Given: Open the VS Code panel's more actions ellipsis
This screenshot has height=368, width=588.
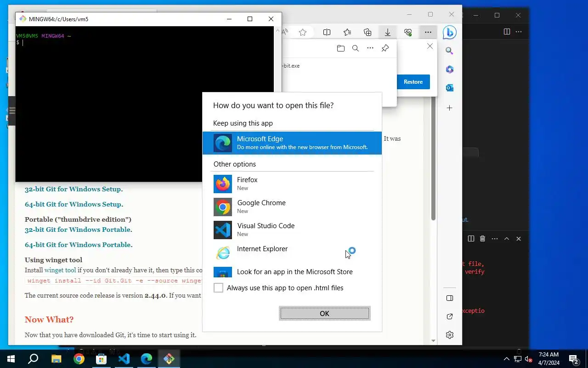Looking at the screenshot, I should pyautogui.click(x=495, y=239).
